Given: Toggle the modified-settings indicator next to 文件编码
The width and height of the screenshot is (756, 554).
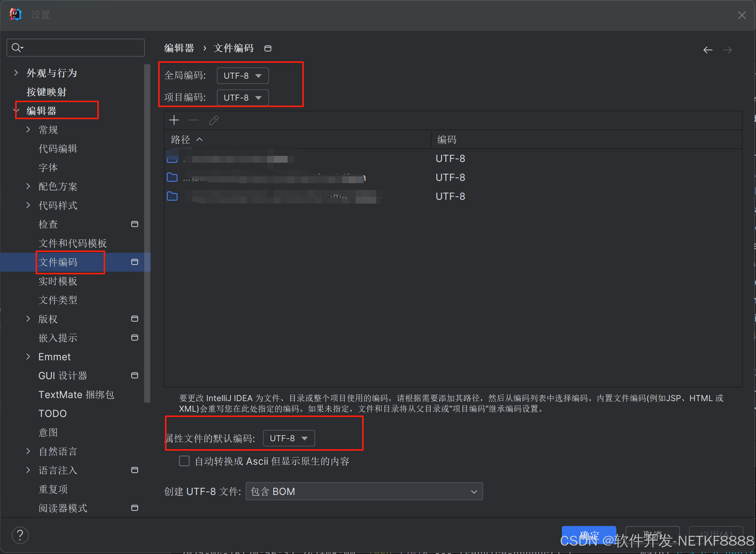Looking at the screenshot, I should pyautogui.click(x=134, y=262).
